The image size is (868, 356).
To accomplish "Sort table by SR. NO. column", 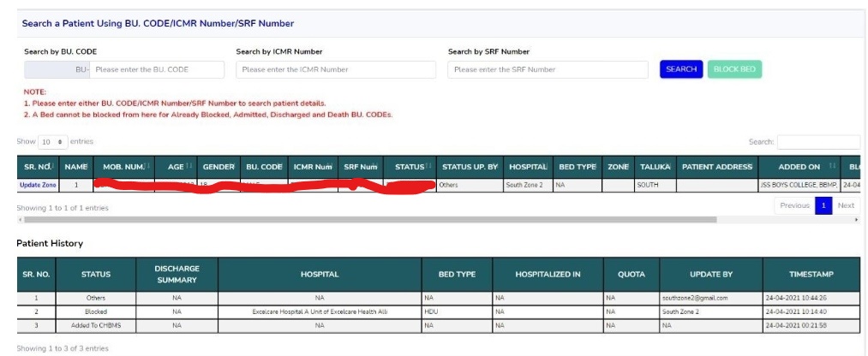I will 38,166.
